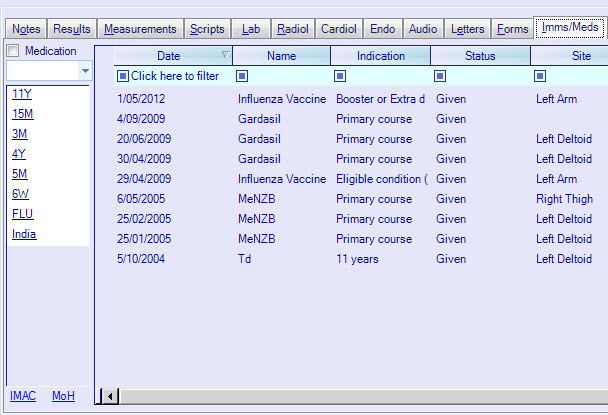
Task: Open the India link
Action: [x=24, y=234]
